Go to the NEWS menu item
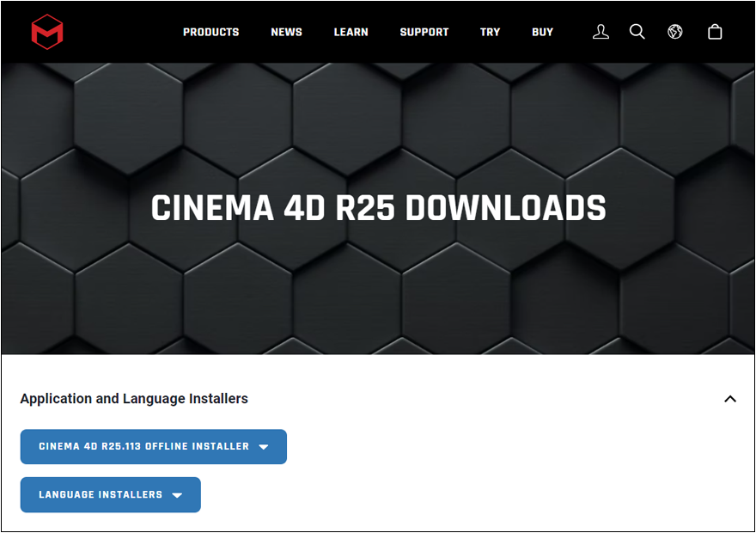756x533 pixels. [x=286, y=32]
